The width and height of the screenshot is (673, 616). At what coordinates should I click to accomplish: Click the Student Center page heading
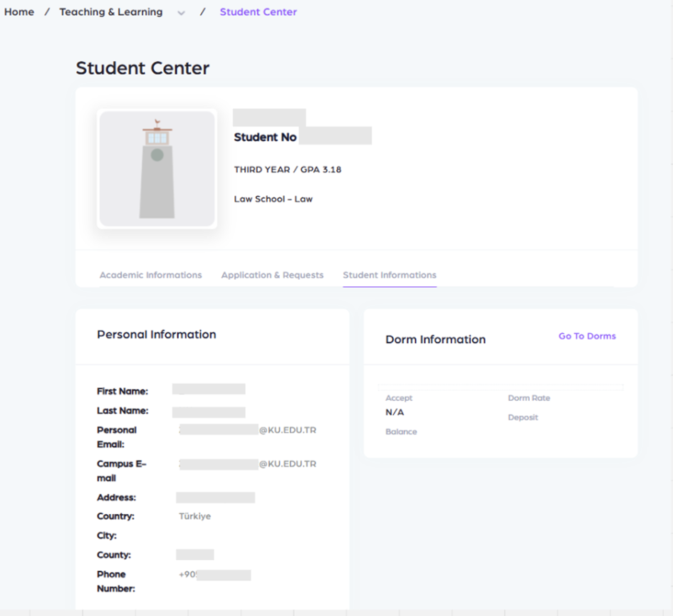click(x=142, y=68)
